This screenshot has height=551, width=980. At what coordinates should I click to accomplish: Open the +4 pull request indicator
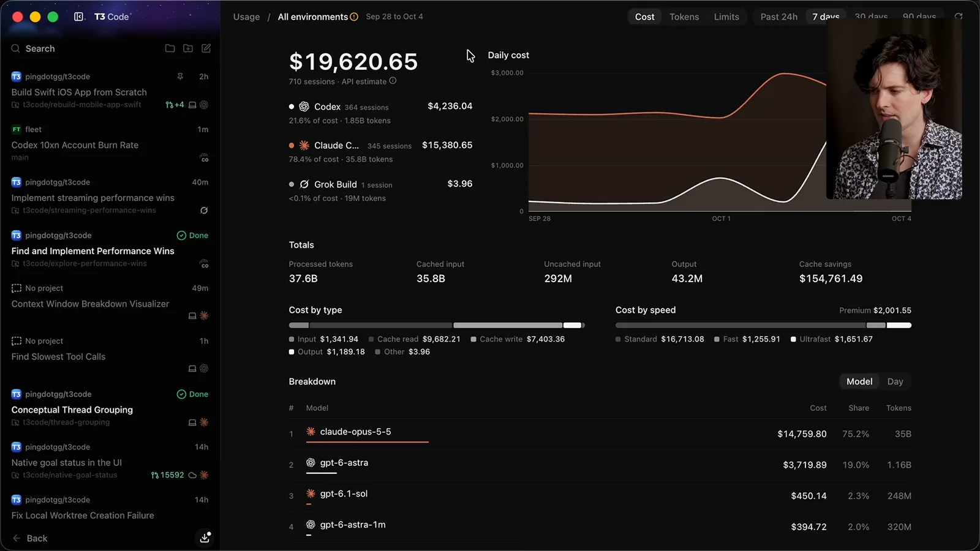175,105
